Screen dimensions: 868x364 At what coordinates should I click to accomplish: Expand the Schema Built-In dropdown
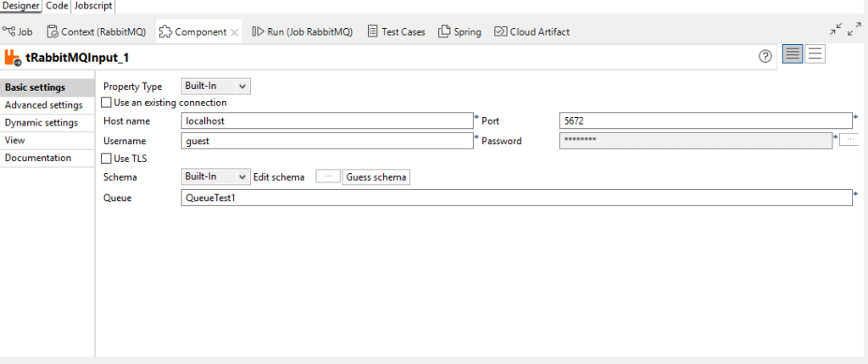[216, 176]
